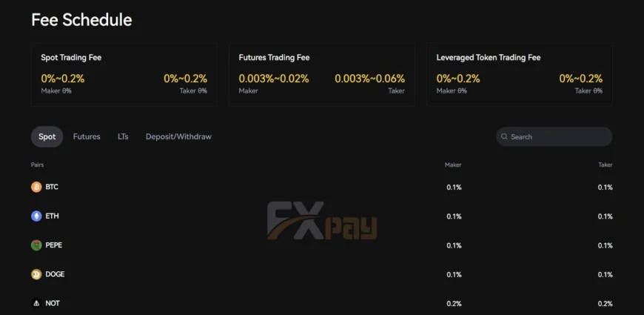Click the magnifying glass search icon

(x=504, y=137)
